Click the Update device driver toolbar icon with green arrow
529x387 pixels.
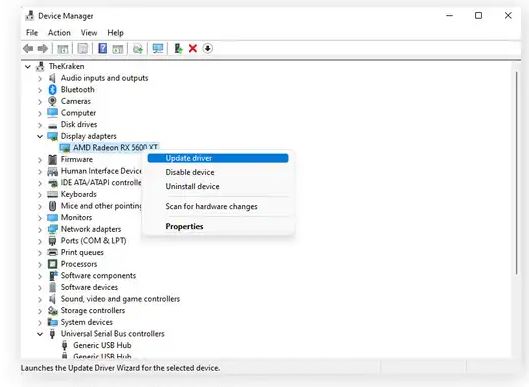pos(178,49)
